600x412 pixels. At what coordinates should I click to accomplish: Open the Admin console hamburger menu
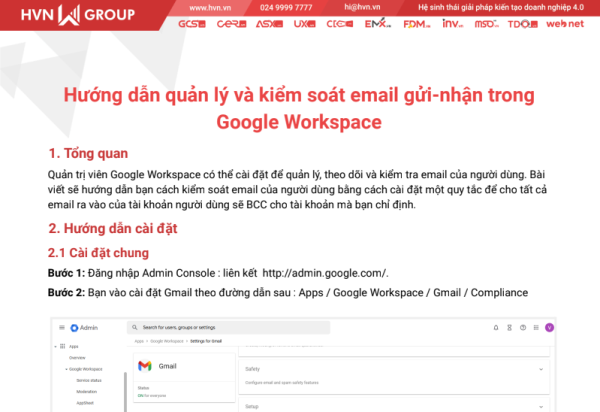tap(62, 327)
